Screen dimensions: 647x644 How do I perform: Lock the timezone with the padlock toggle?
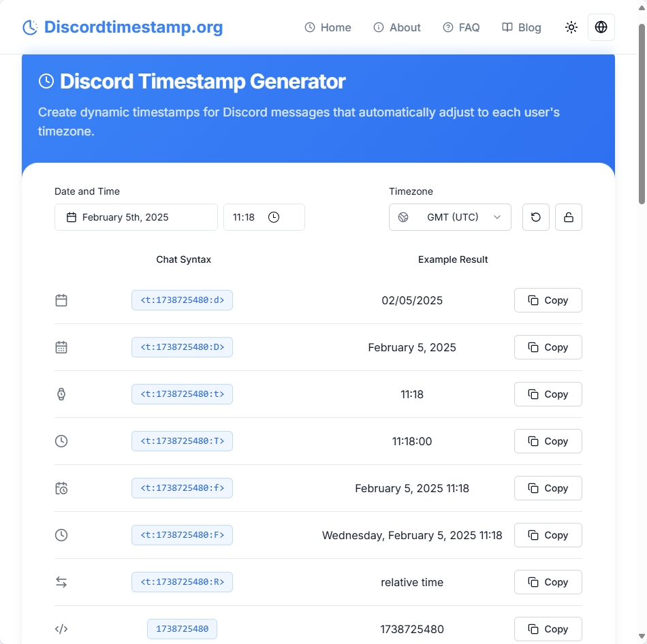pos(569,216)
